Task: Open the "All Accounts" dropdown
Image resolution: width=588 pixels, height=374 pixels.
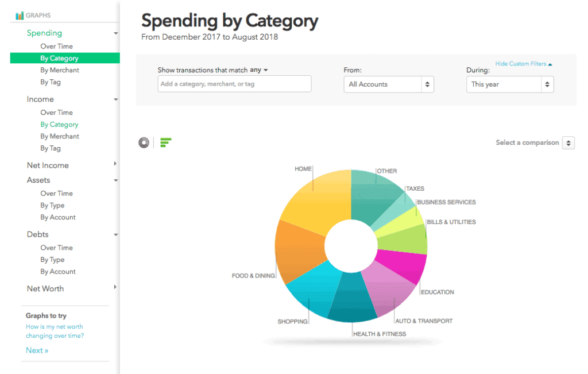Action: click(389, 84)
